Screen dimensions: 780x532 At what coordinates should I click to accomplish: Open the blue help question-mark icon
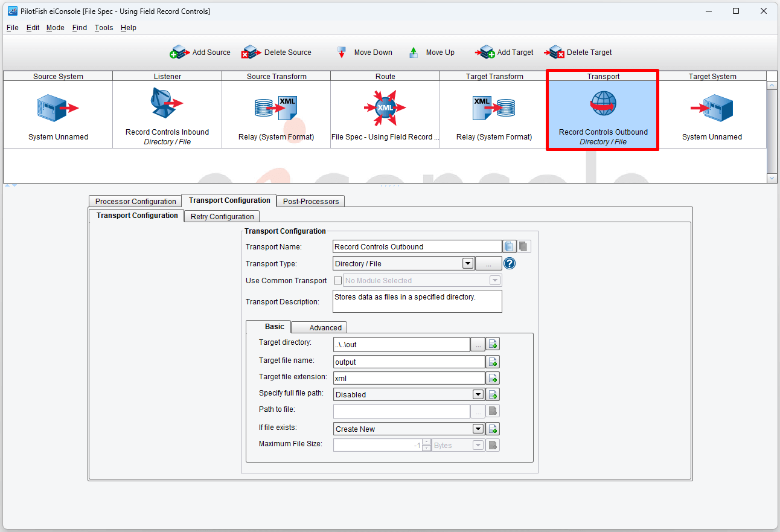(510, 263)
